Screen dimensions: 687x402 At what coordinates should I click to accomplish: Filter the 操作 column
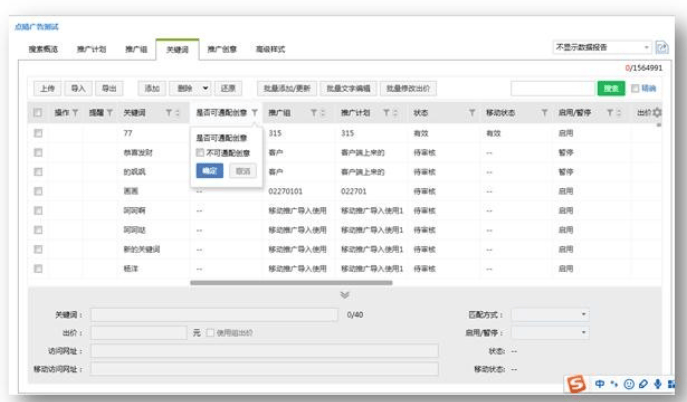(x=75, y=113)
